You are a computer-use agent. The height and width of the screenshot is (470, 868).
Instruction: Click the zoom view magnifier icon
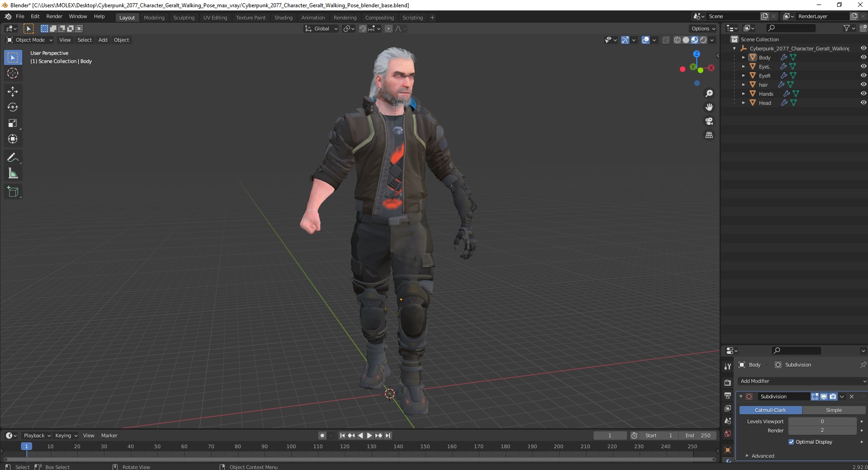click(709, 93)
